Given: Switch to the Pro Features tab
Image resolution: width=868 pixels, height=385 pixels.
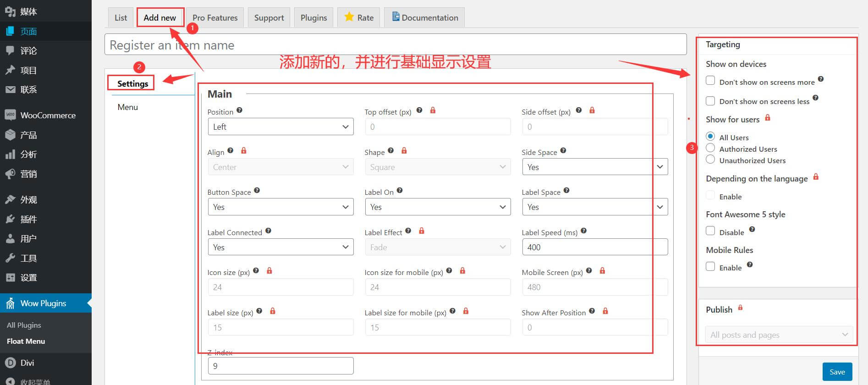Looking at the screenshot, I should coord(215,18).
